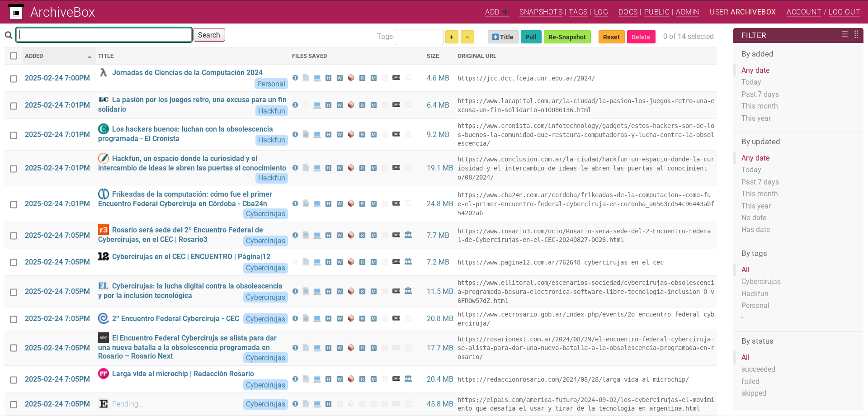This screenshot has width=868, height=416.
Task: Open SingleFile icon for Jornadas de Ciencias row
Action: point(295,78)
